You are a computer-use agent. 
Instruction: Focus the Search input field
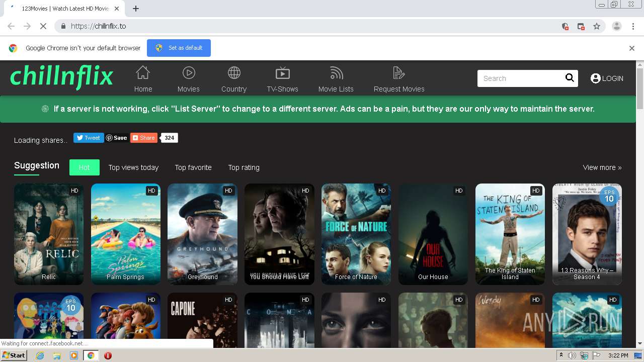[521, 78]
